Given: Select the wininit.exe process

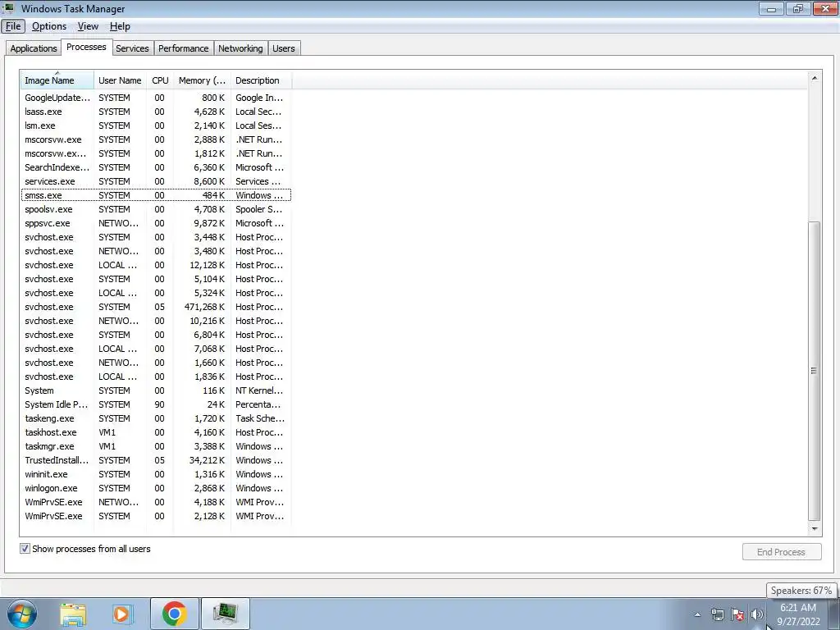Looking at the screenshot, I should [x=156, y=474].
